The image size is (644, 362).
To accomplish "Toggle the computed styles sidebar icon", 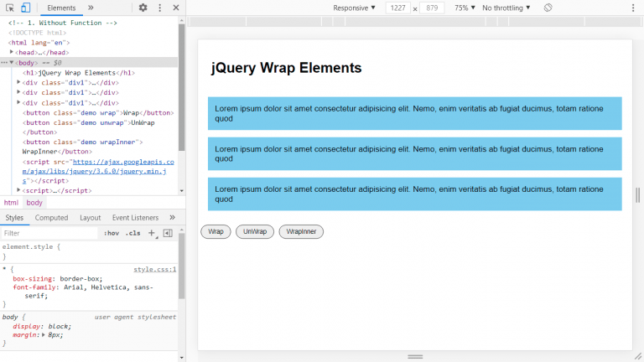I will coord(168,233).
